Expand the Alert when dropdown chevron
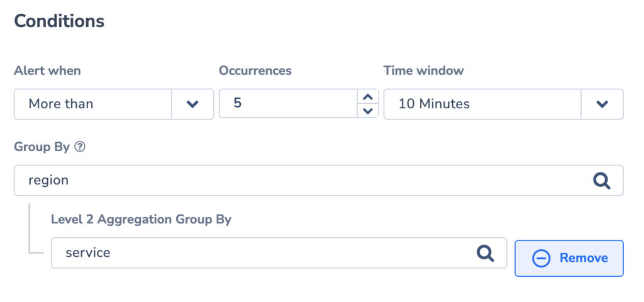The height and width of the screenshot is (302, 644). pyautogui.click(x=192, y=104)
